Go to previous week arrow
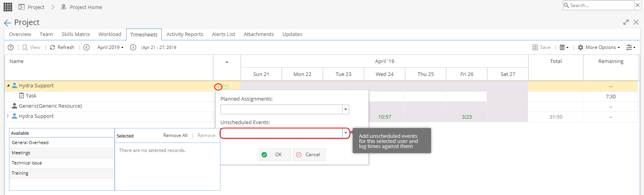Screen dimensions: 644x195 pos(87,47)
